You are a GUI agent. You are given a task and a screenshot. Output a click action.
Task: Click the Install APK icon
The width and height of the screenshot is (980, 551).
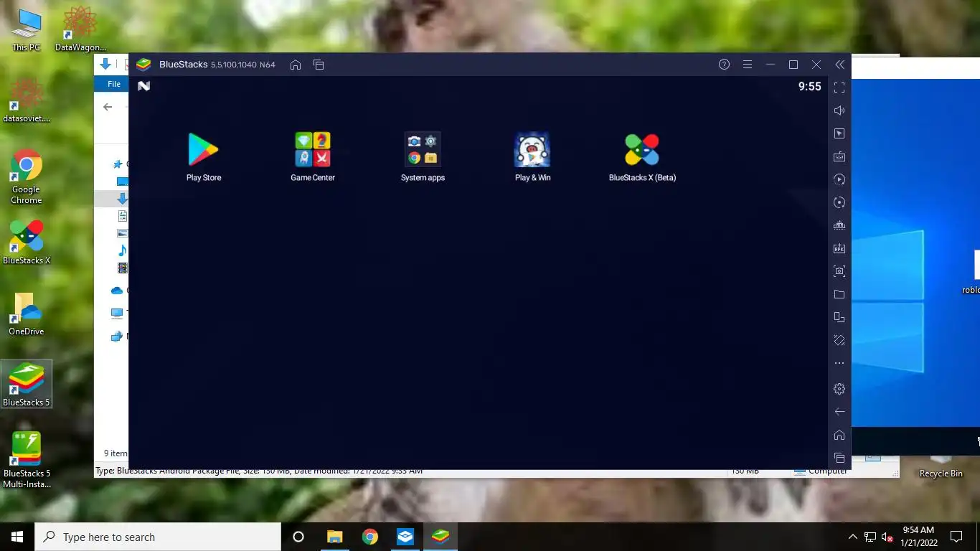click(x=839, y=248)
